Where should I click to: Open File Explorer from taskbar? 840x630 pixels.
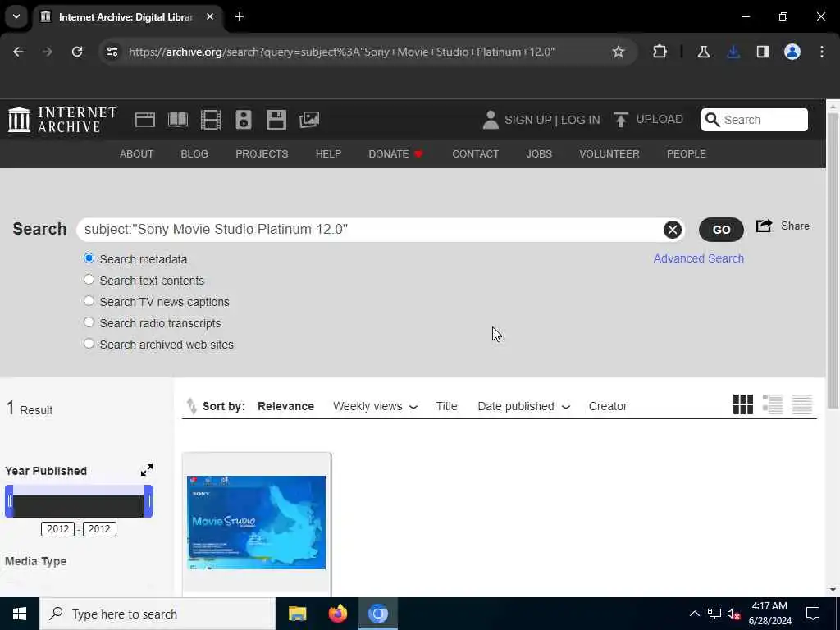tap(297, 614)
